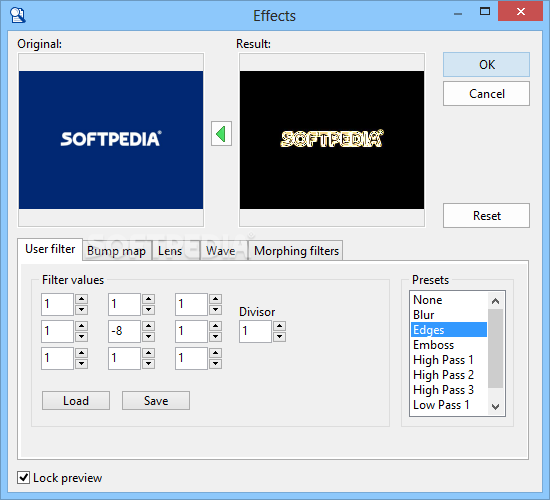550x500 pixels.
Task: Increase the middle-right filter value
Action: click(216, 326)
